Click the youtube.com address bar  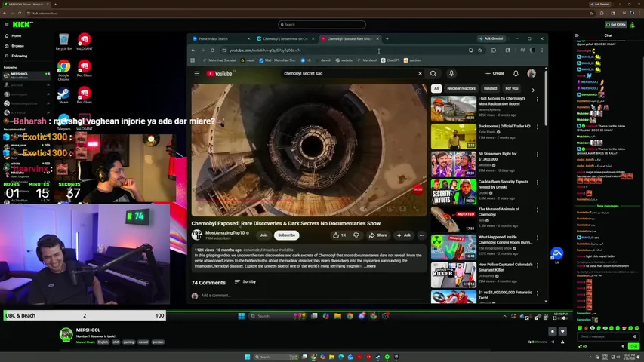tap(345, 50)
